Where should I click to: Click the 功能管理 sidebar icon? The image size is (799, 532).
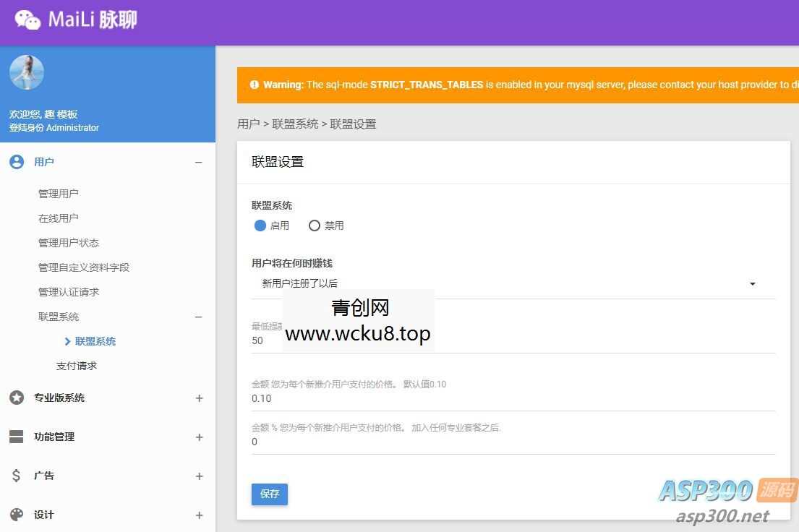coord(16,437)
